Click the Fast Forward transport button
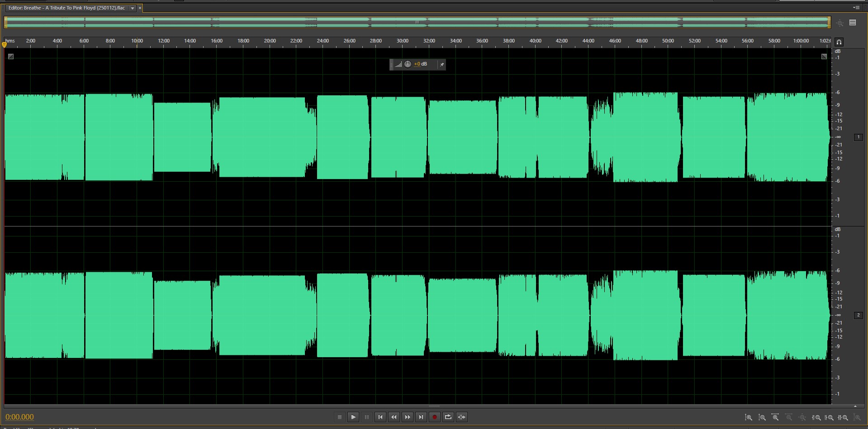 [x=408, y=417]
